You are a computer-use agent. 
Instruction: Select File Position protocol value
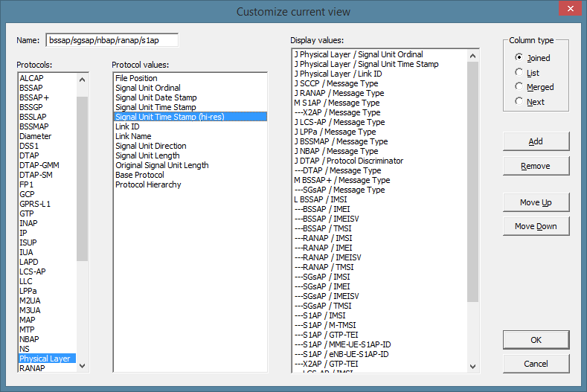click(190, 78)
